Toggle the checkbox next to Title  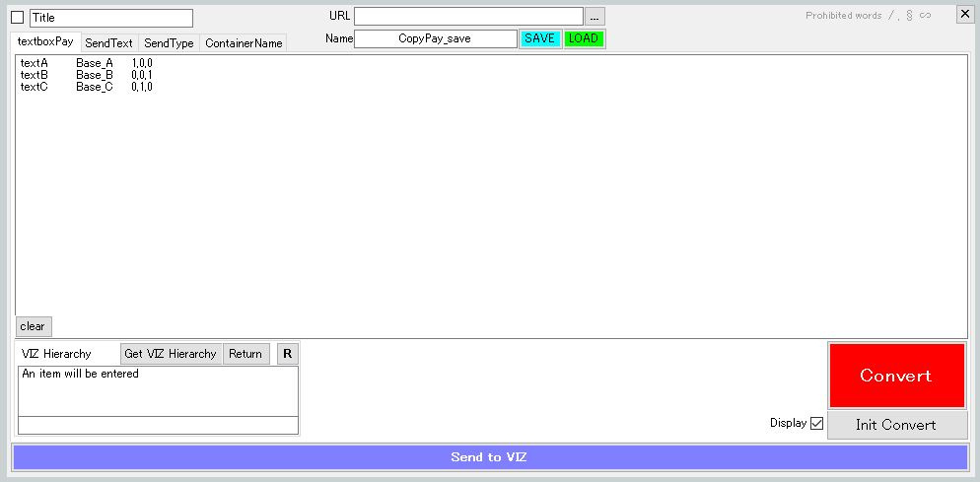point(17,18)
